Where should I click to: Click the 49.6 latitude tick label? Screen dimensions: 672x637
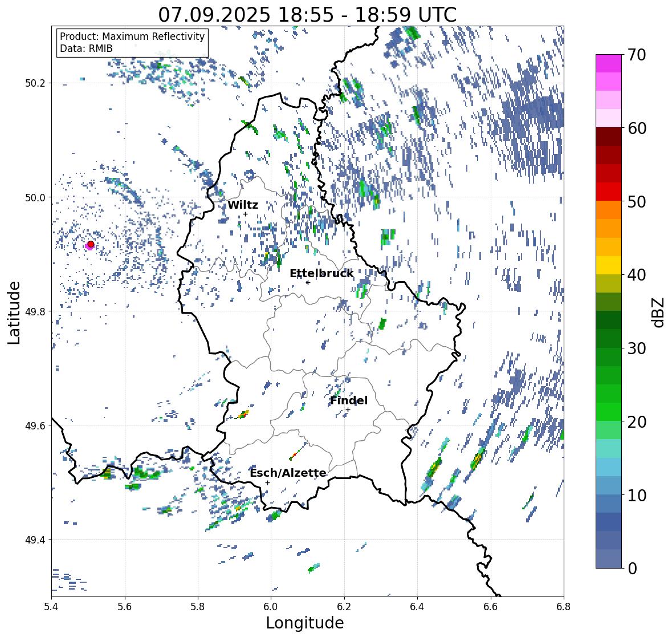[35, 425]
